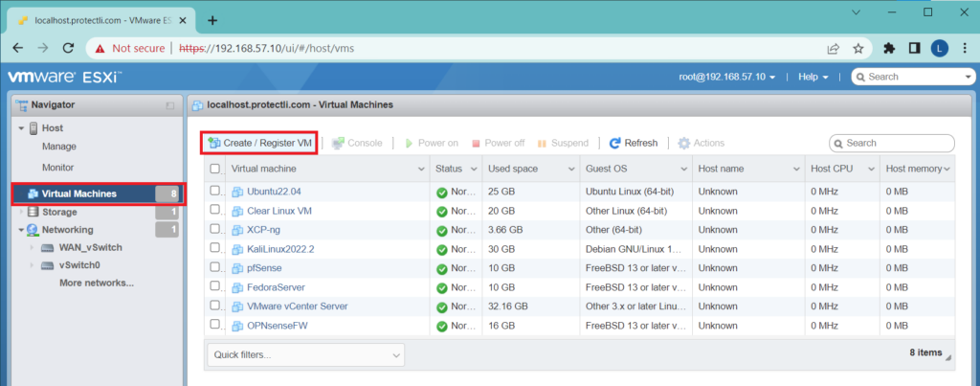Click the VM list search field

pyautogui.click(x=892, y=144)
